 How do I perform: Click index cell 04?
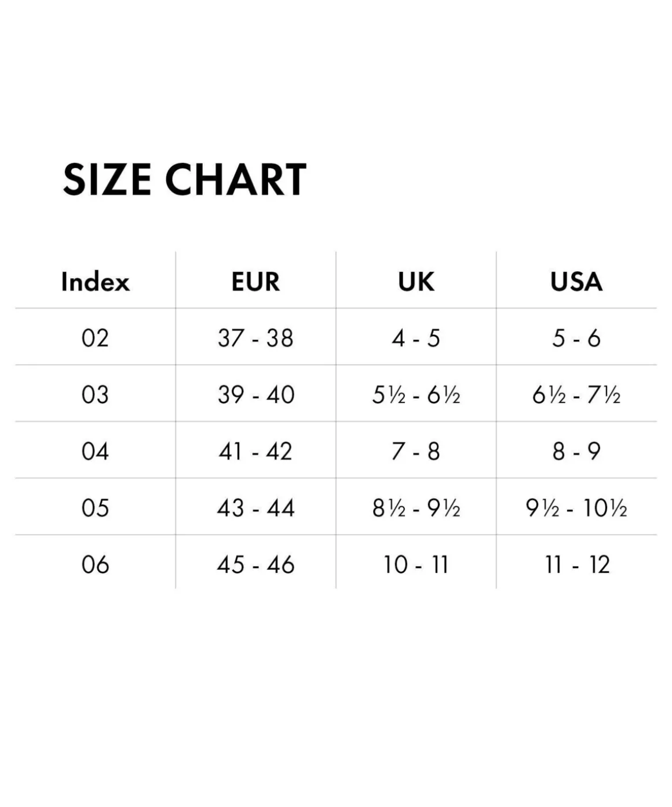point(95,451)
